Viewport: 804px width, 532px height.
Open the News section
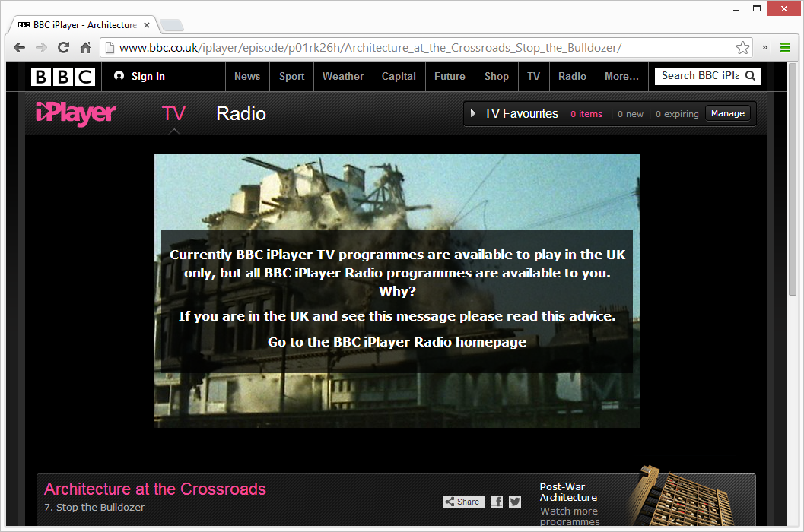click(247, 76)
